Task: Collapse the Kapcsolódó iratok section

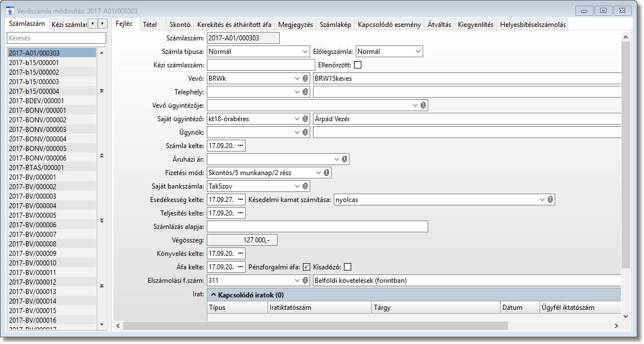Action: click(x=214, y=295)
